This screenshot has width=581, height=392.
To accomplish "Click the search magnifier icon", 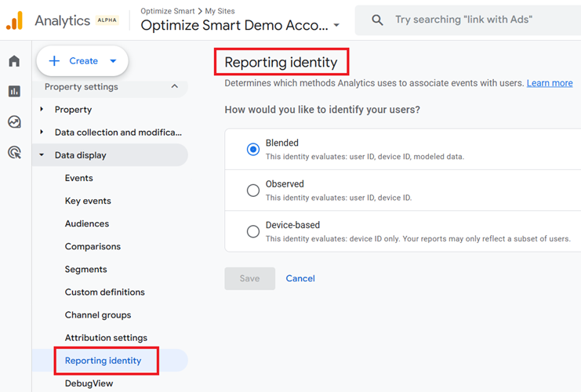I will click(377, 20).
